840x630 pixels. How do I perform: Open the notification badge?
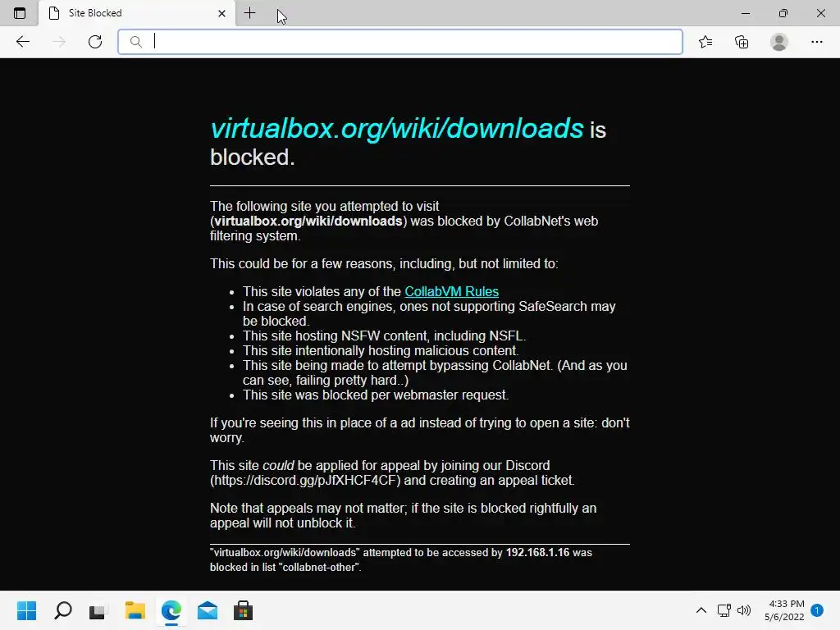coord(817,610)
